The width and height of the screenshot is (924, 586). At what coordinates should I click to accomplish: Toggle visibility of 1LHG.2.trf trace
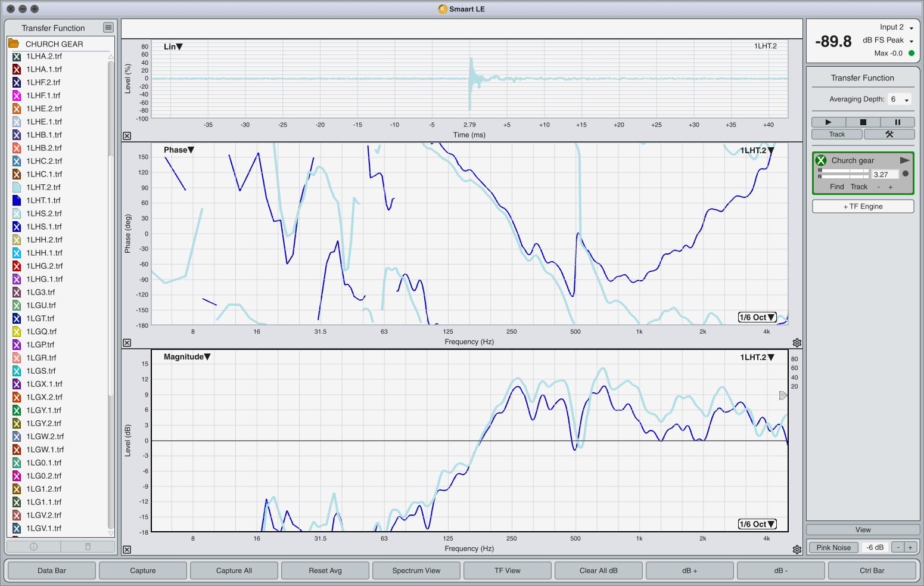(17, 266)
